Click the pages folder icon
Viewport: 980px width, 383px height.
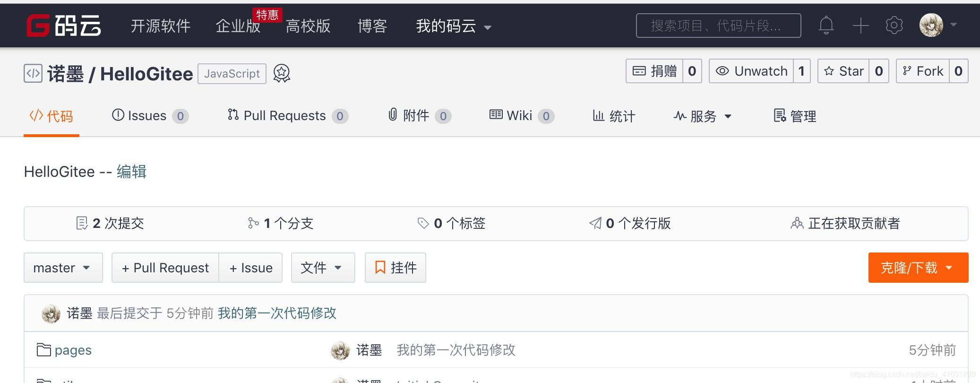click(x=44, y=350)
